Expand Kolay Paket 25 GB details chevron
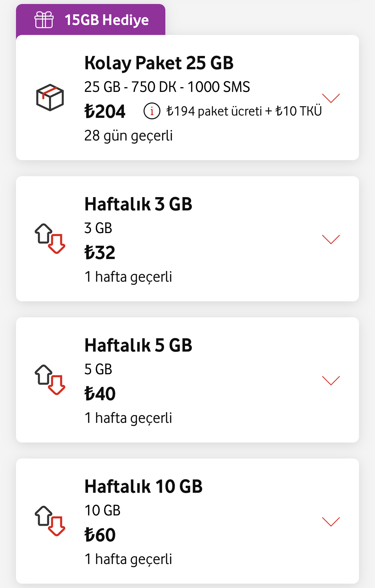Image resolution: width=375 pixels, height=588 pixels. (x=331, y=98)
